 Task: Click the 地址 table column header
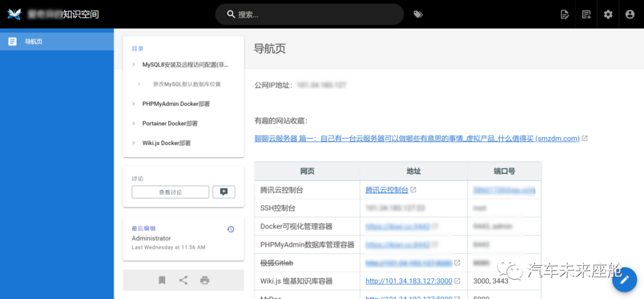tap(414, 171)
